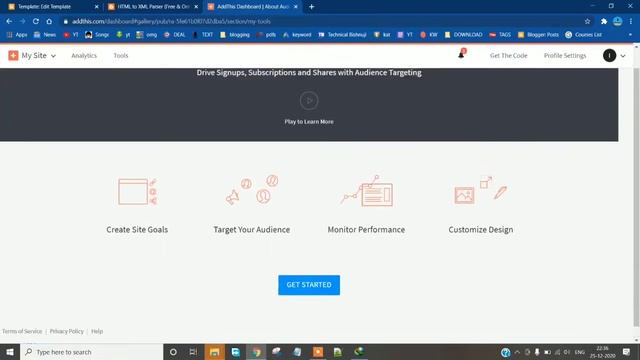Expand the account dropdown chevron
This screenshot has height=360, width=640.
(623, 56)
